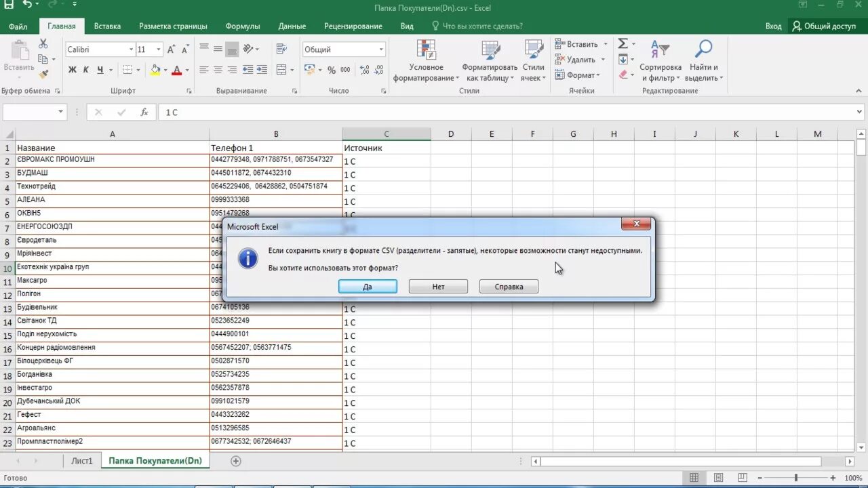The image size is (868, 488).
Task: Open the Формат cells menu
Action: tap(577, 75)
